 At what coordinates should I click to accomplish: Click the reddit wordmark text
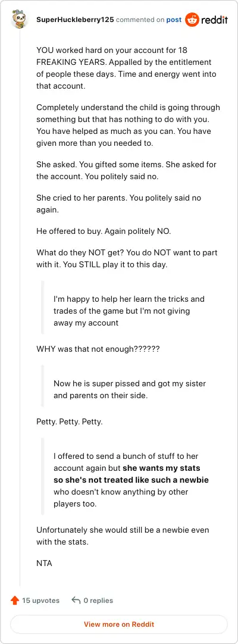point(214,20)
